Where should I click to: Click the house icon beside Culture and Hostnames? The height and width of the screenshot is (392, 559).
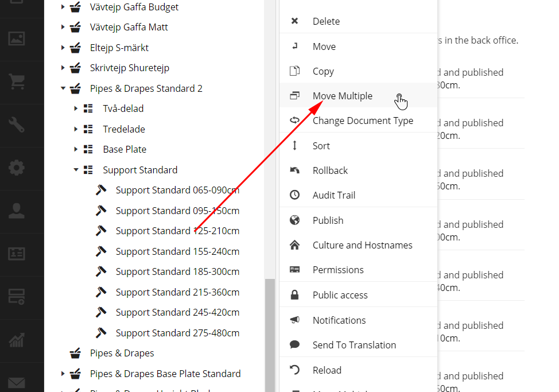coord(294,245)
